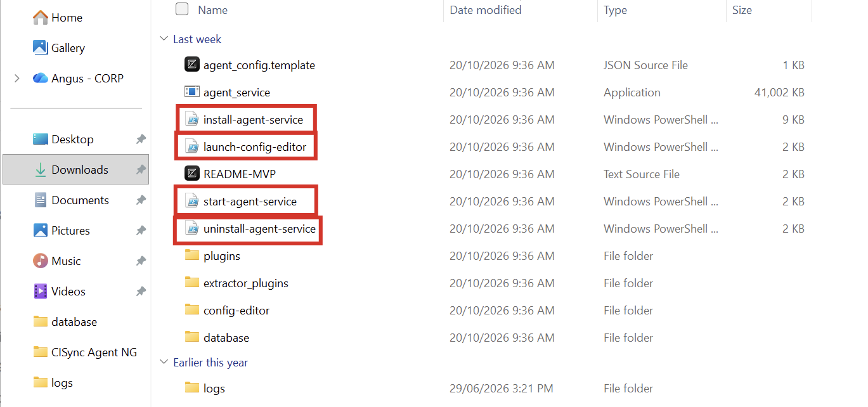This screenshot has height=407, width=868.
Task: Select the launch-config-editor script icon
Action: [x=192, y=146]
